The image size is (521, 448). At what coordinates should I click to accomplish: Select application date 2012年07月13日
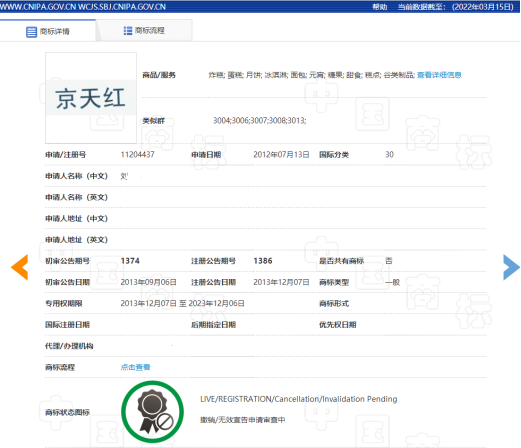pyautogui.click(x=281, y=155)
